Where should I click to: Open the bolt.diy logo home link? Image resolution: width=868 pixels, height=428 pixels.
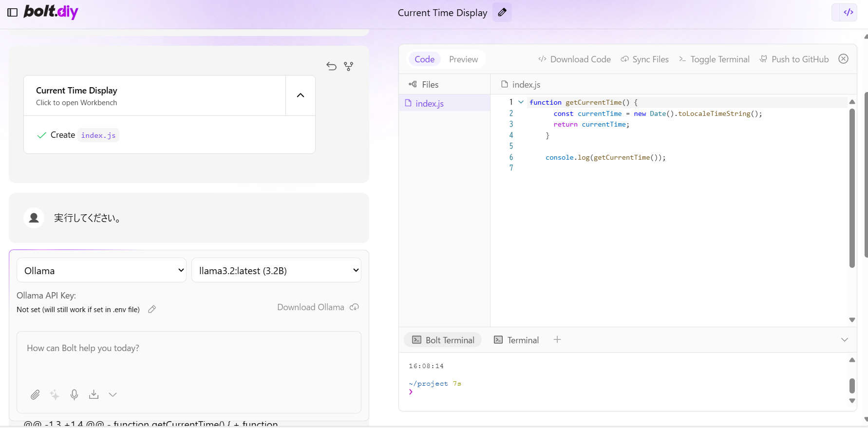(x=51, y=12)
